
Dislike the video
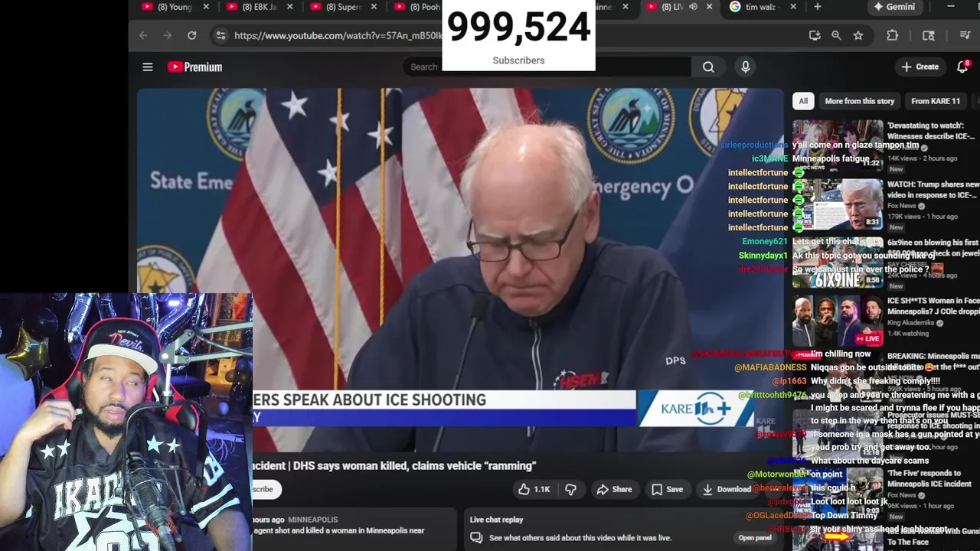(x=570, y=489)
